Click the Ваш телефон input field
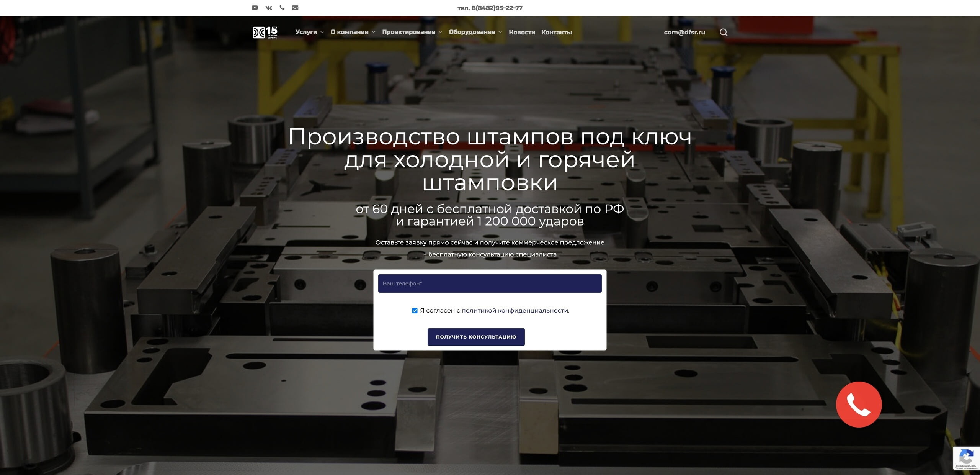980x475 pixels. point(490,283)
